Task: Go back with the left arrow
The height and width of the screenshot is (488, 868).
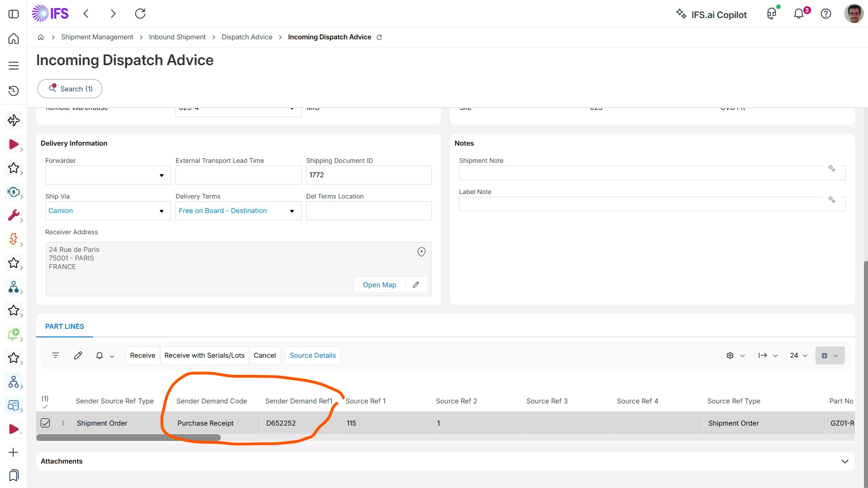Action: tap(86, 14)
